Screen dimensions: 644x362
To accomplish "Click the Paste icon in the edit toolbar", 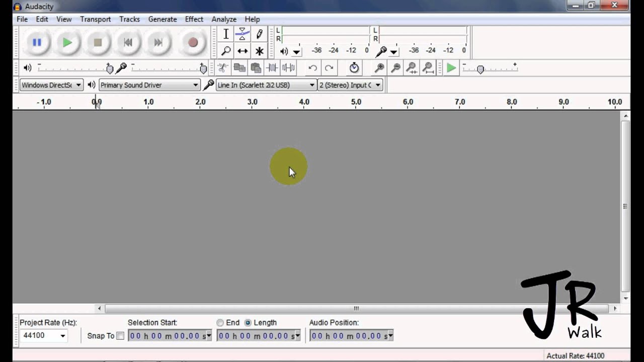I will (256, 68).
